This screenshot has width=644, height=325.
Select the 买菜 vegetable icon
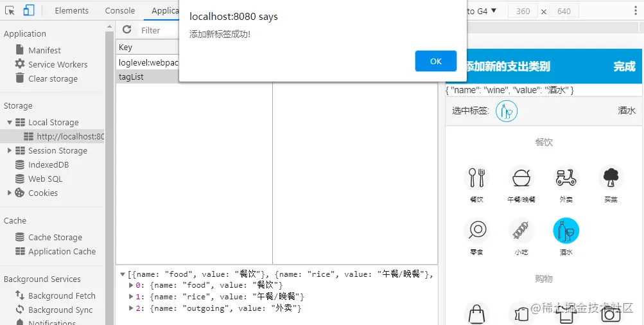point(611,177)
